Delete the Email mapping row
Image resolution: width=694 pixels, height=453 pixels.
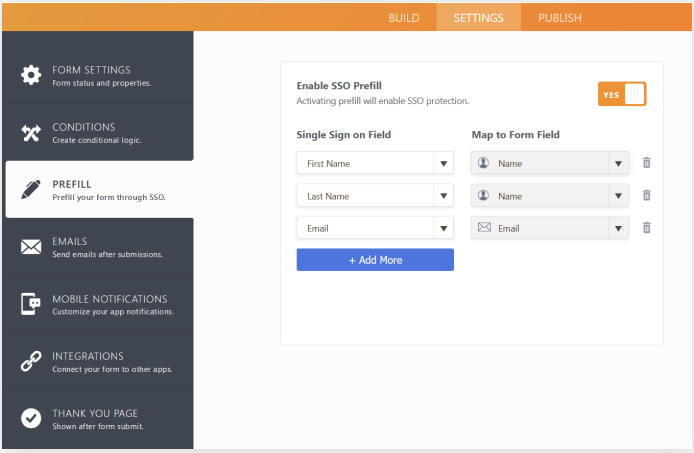coord(647,228)
